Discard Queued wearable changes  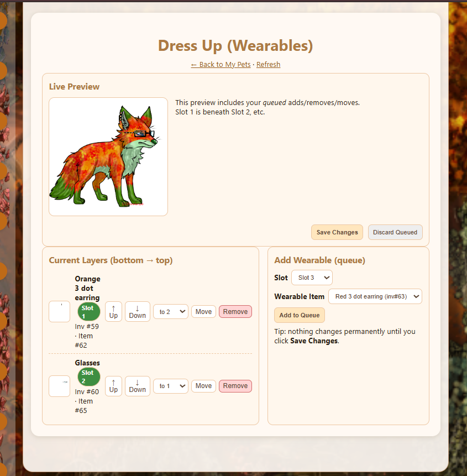[395, 232]
